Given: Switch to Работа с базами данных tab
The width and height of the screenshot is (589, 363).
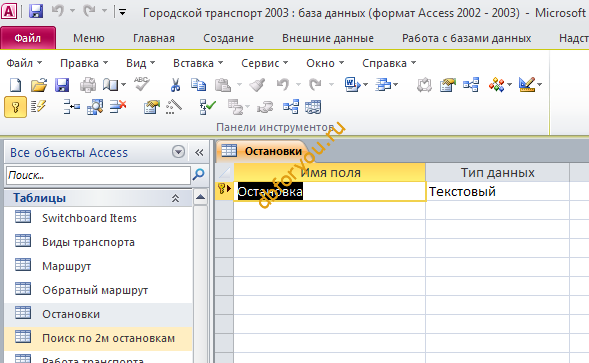Looking at the screenshot, I should [x=466, y=38].
